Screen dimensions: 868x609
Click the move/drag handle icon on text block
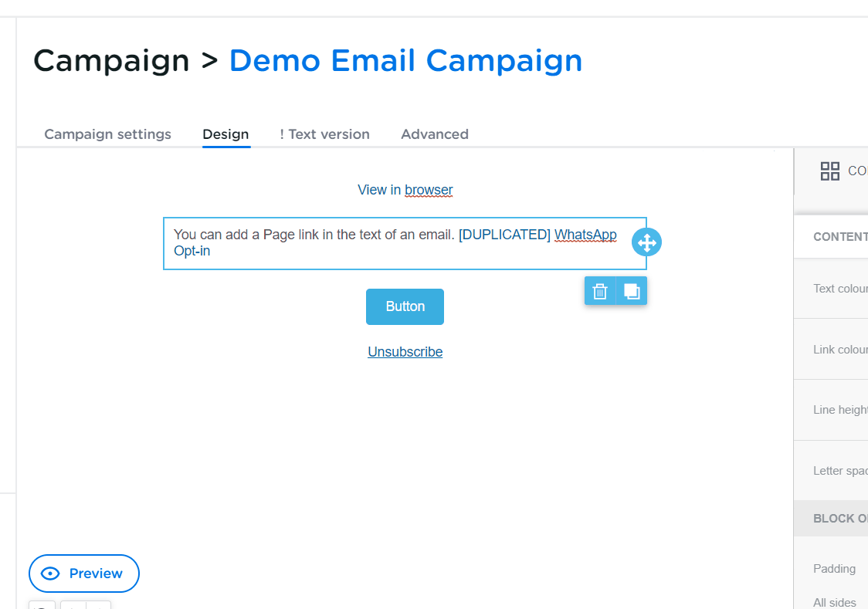coord(646,242)
